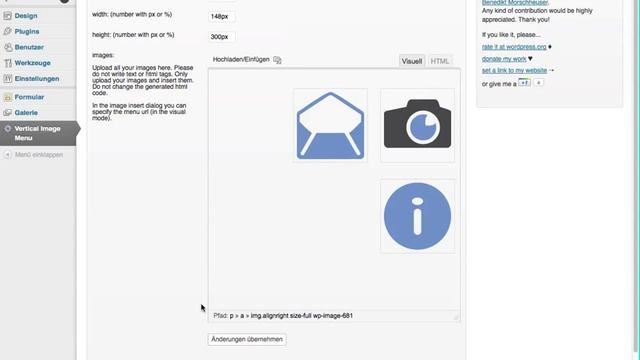Open set a link to my website link

(514, 71)
